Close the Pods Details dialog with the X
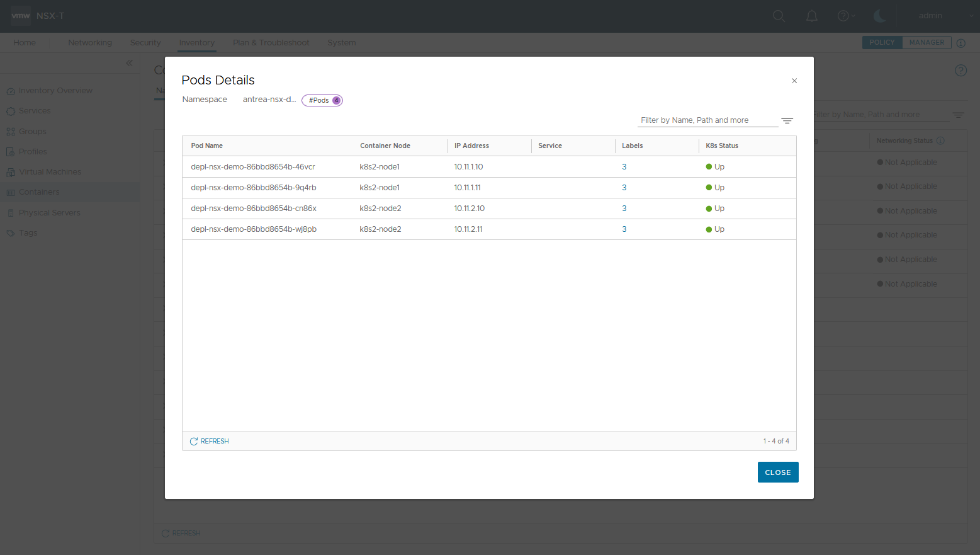 click(794, 81)
